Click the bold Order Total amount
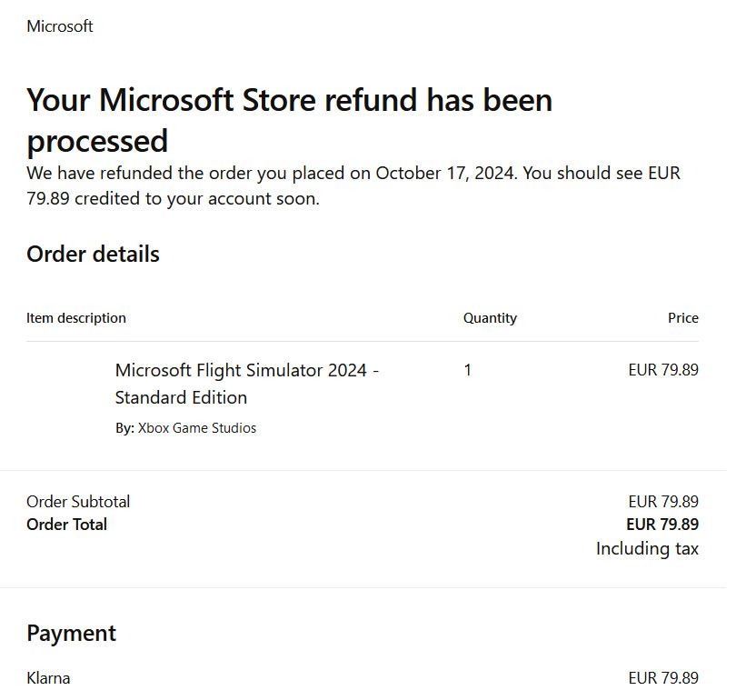 pos(662,525)
